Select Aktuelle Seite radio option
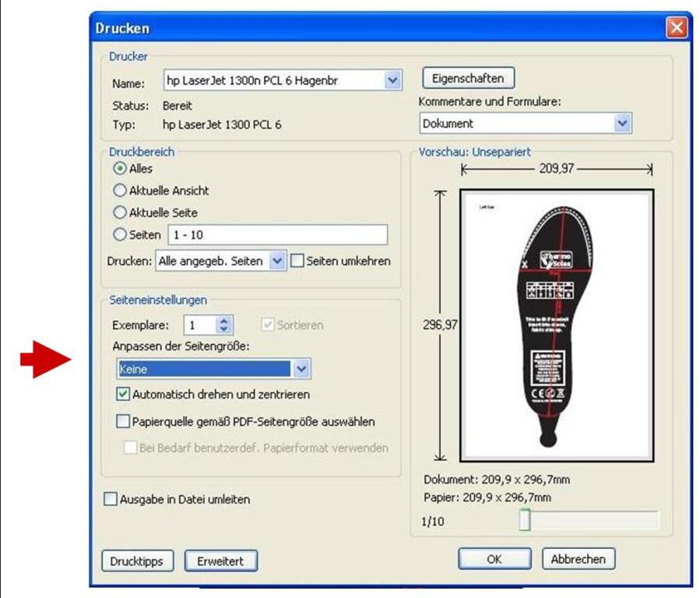 (120, 213)
